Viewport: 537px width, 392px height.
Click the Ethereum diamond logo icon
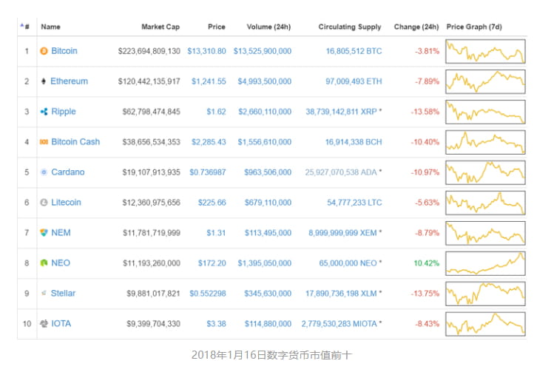pyautogui.click(x=44, y=81)
